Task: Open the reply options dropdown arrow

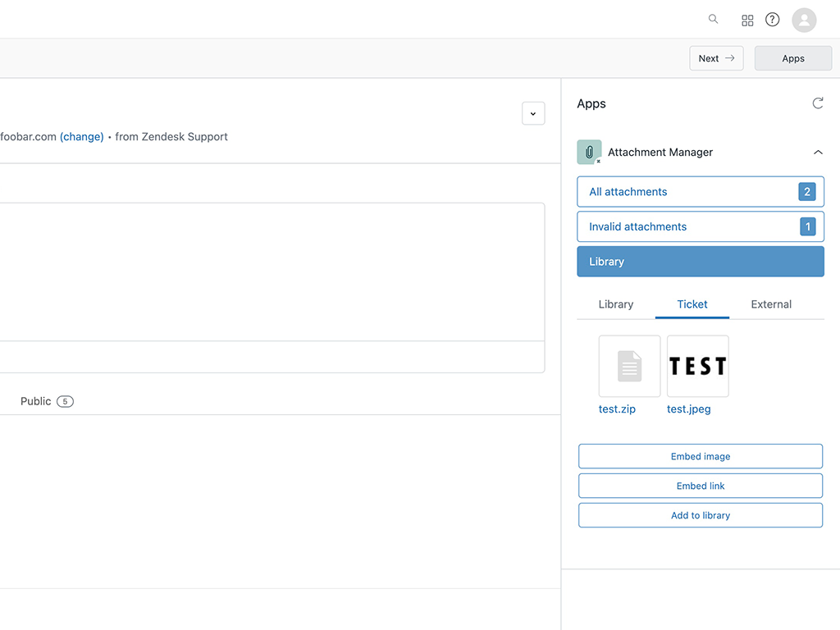Action: click(x=533, y=113)
